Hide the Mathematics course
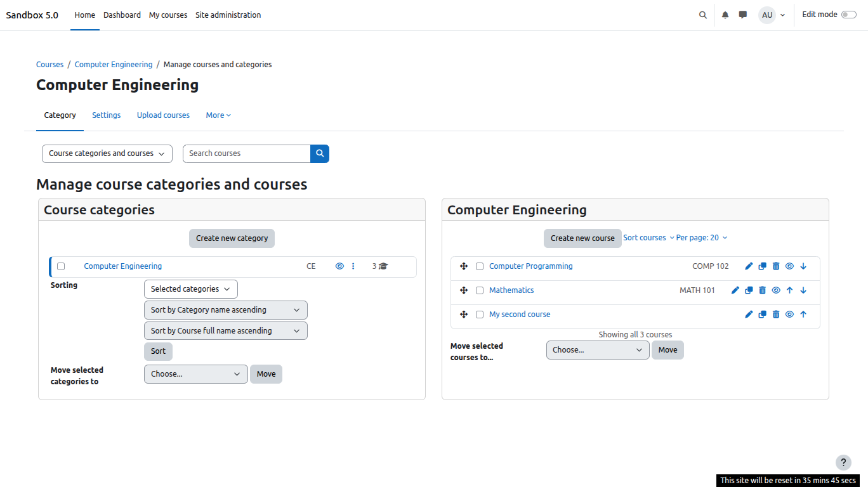 pyautogui.click(x=775, y=290)
